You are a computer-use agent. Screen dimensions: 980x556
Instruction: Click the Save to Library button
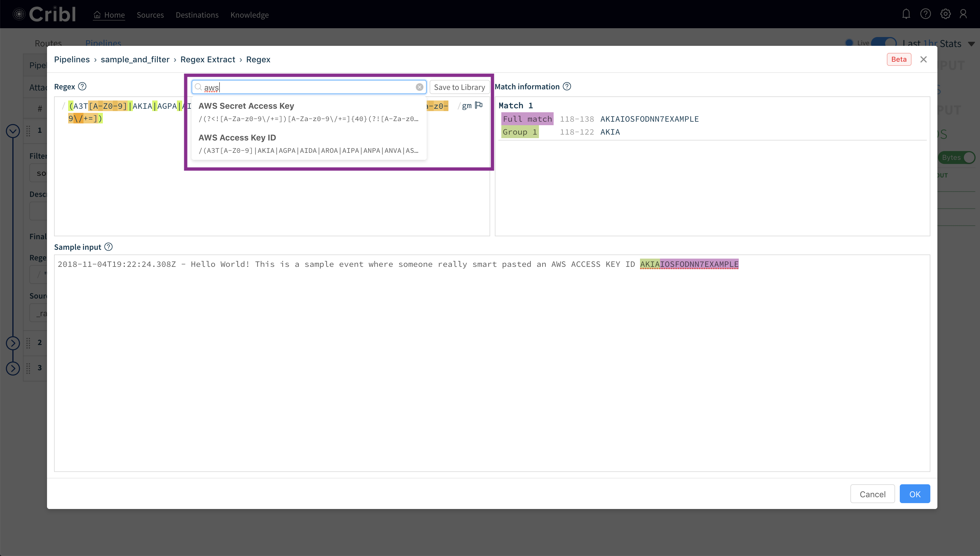click(x=459, y=87)
